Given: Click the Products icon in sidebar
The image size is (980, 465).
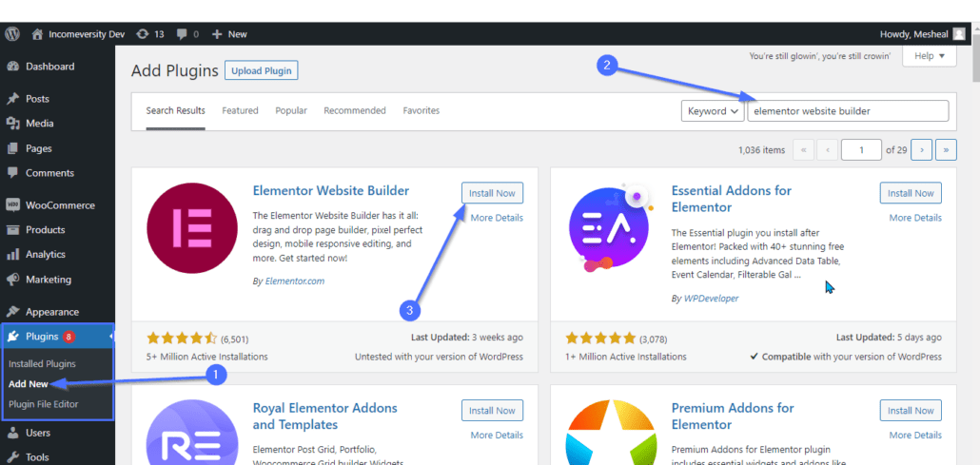Looking at the screenshot, I should [12, 229].
